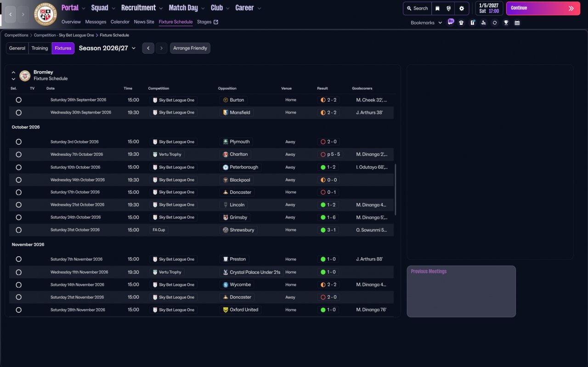Click the Bromley crest in Fixture Schedule panel
The width and height of the screenshot is (588, 367).
tap(25, 75)
